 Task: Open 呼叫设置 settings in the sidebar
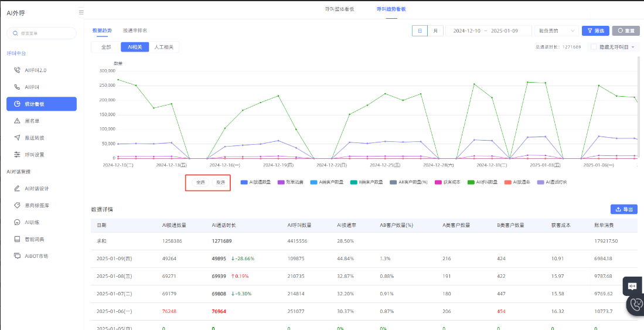click(x=34, y=155)
